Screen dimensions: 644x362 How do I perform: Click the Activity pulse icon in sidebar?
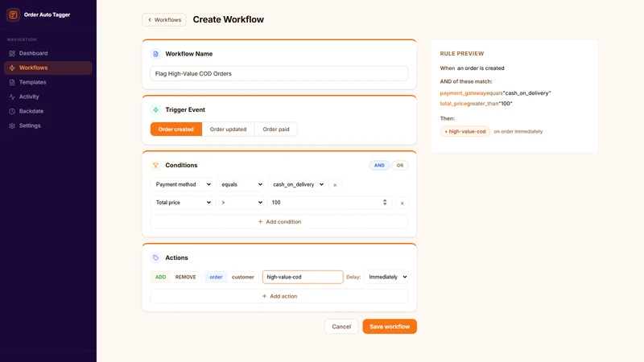point(12,97)
